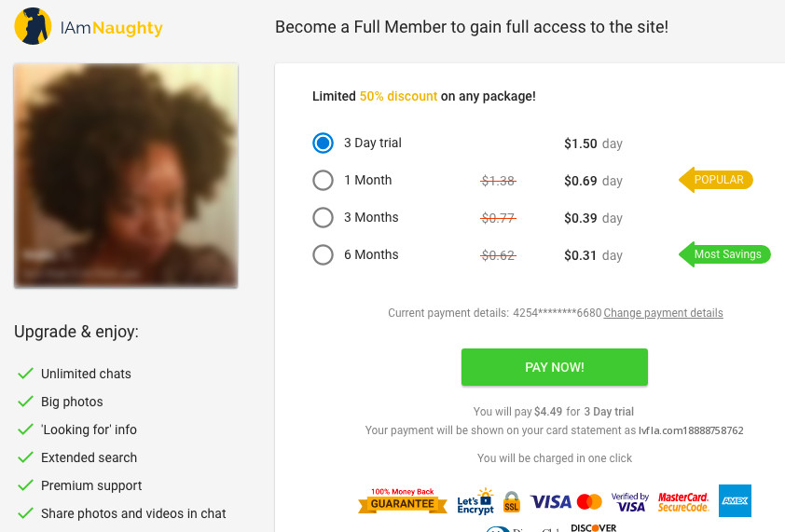Viewport: 785px width, 532px height.
Task: Click the Let's Encrypt logo
Action: pyautogui.click(x=475, y=501)
